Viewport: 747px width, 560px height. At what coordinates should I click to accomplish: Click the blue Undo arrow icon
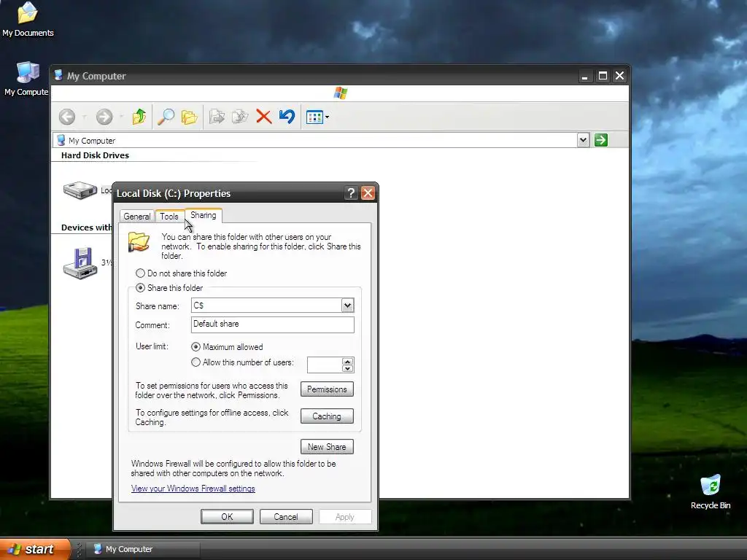287,117
